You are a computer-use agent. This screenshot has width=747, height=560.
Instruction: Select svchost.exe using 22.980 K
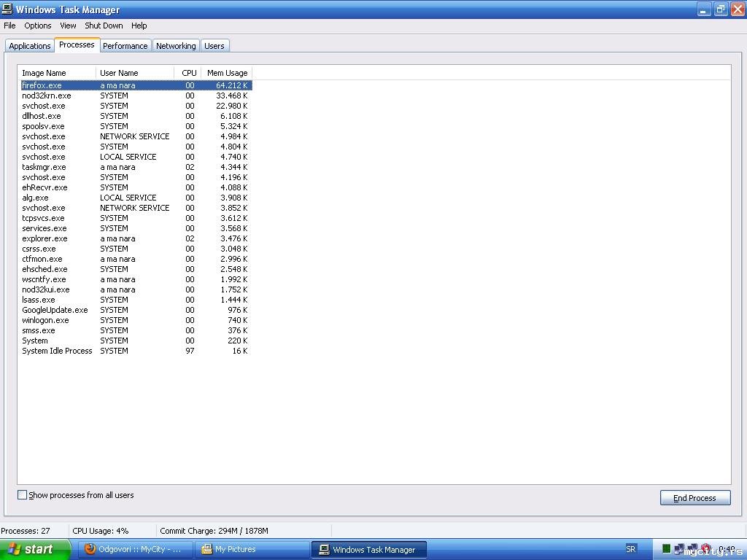136,106
